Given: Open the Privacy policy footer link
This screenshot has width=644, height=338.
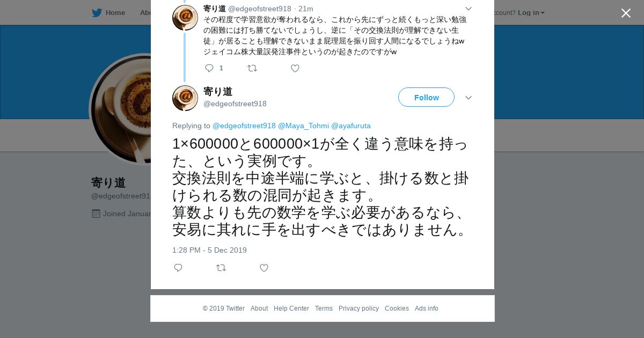Looking at the screenshot, I should click(x=358, y=308).
